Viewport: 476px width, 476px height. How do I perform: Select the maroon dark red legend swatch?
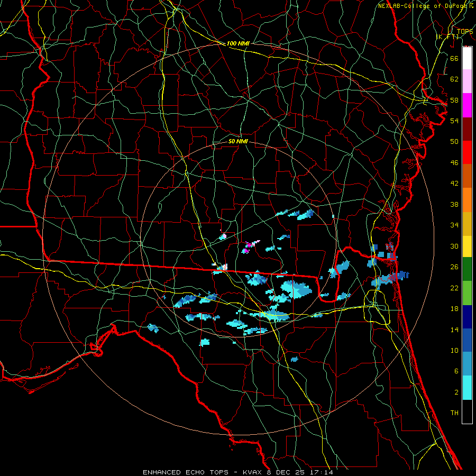coord(467,129)
